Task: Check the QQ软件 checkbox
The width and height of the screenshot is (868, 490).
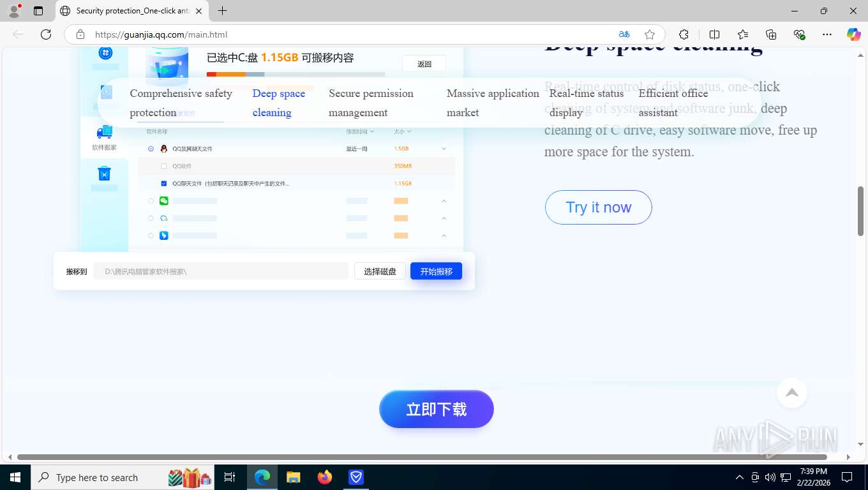Action: [164, 166]
